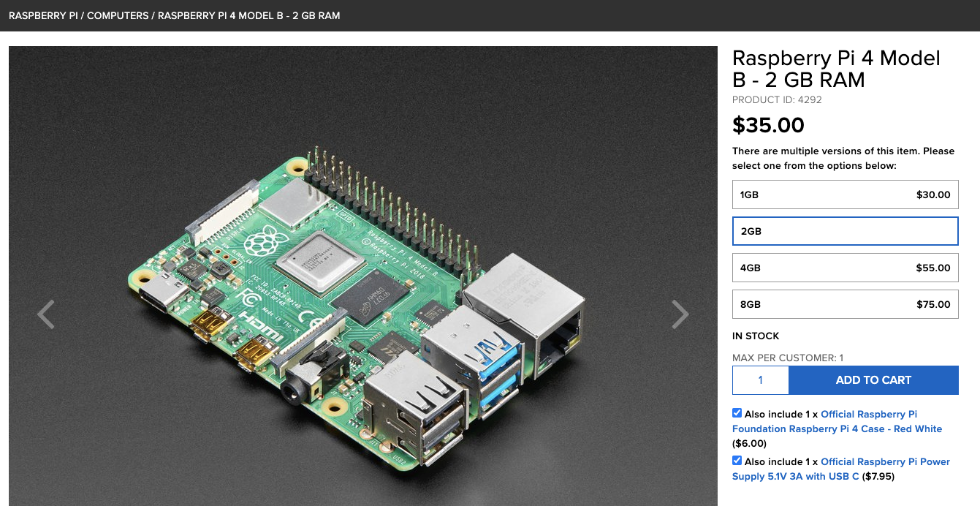This screenshot has width=980, height=506.
Task: Select the 1GB version for $30.00
Action: 845,195
